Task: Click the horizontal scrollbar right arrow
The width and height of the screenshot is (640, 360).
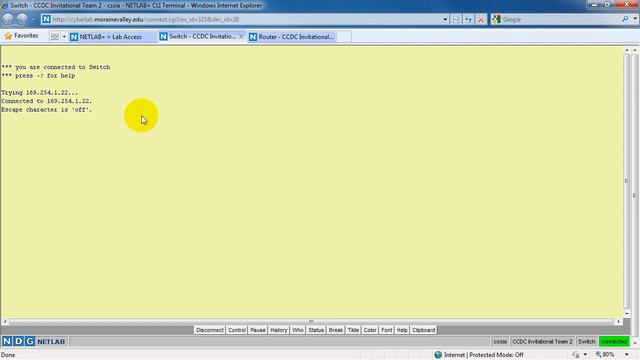Action: click(x=619, y=322)
